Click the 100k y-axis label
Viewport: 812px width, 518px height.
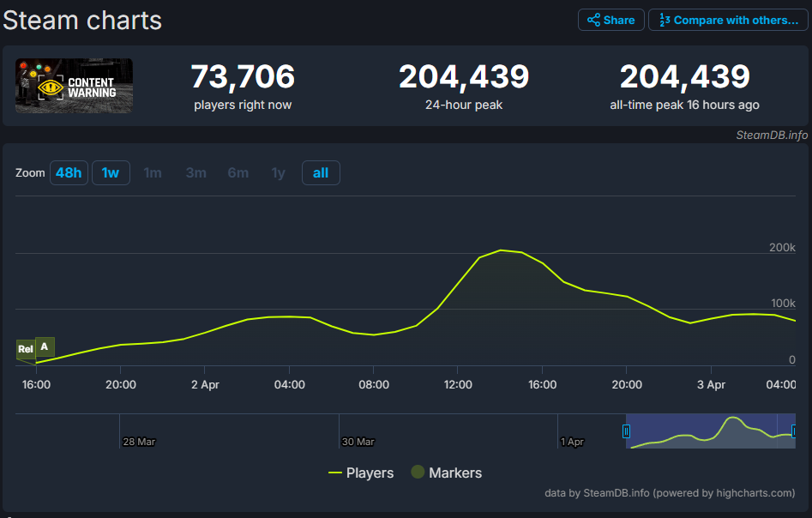click(783, 304)
